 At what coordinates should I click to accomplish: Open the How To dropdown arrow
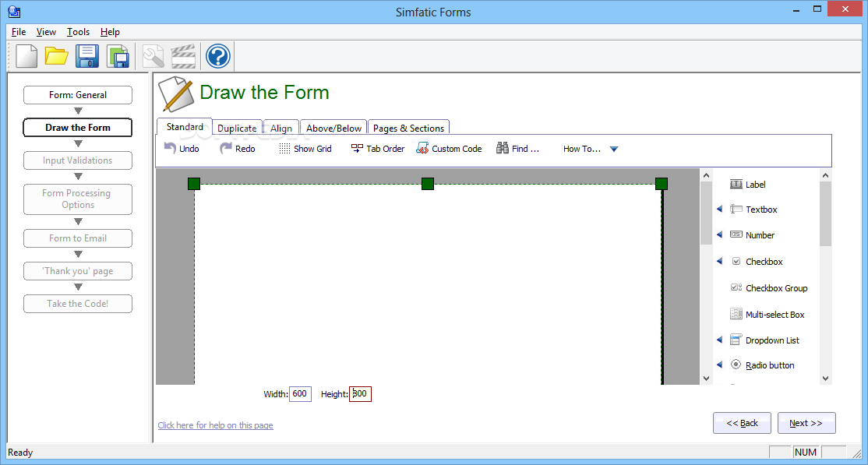coord(613,149)
